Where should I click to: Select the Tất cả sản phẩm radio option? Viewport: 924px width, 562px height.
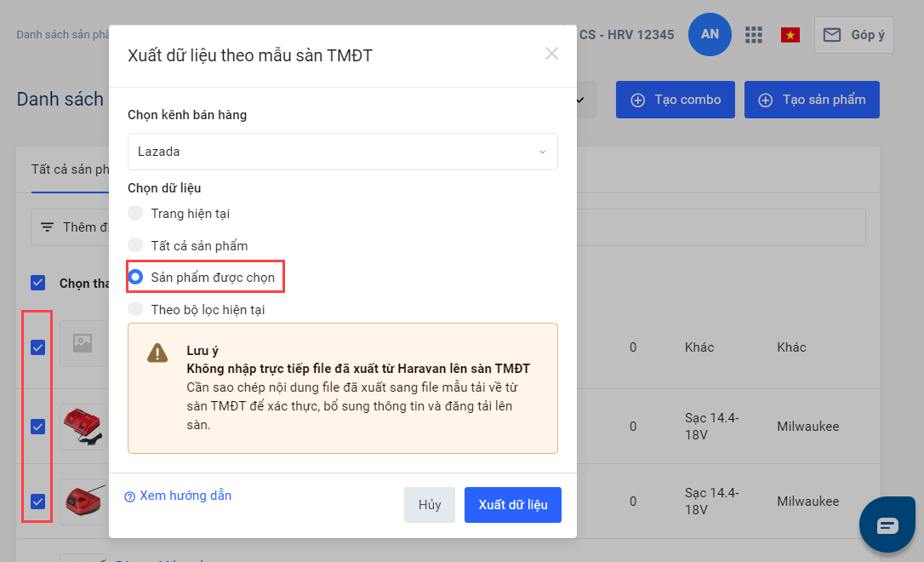[x=135, y=244]
